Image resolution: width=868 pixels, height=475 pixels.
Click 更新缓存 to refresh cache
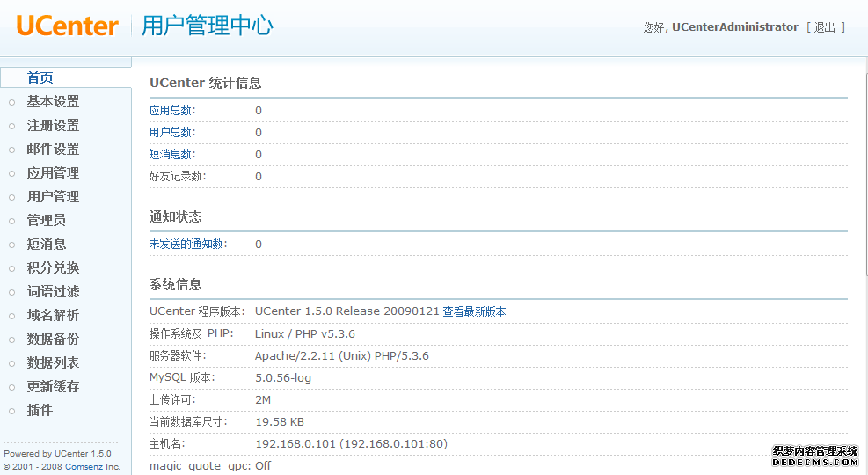coord(53,387)
